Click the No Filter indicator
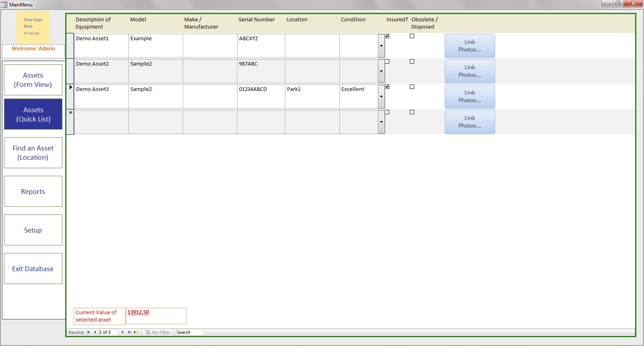Image resolution: width=644 pixels, height=346 pixels. [158, 332]
